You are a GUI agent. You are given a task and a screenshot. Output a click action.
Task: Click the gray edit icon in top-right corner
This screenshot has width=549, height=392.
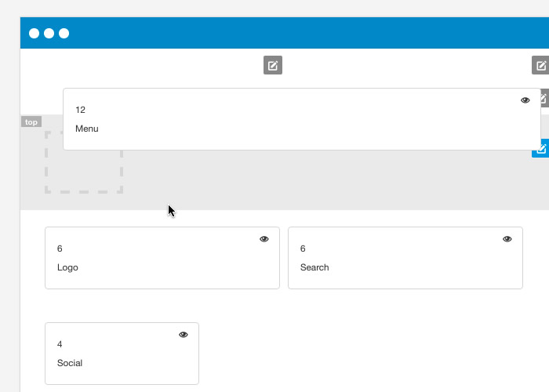[x=540, y=65]
